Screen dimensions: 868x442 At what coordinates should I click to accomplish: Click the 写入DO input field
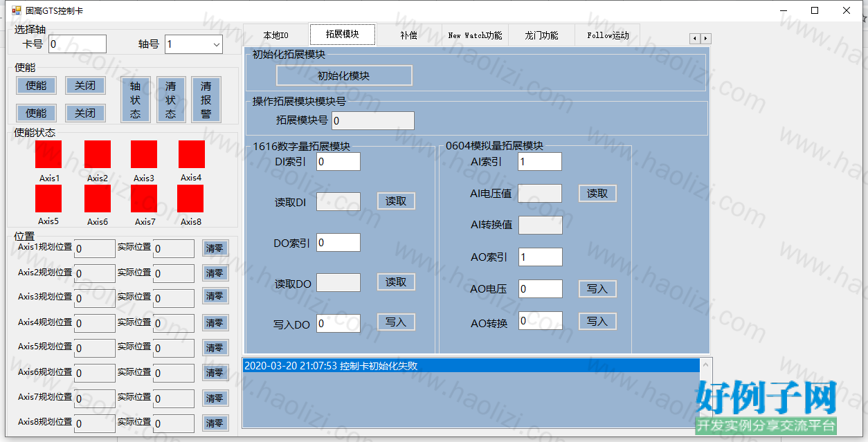(338, 323)
